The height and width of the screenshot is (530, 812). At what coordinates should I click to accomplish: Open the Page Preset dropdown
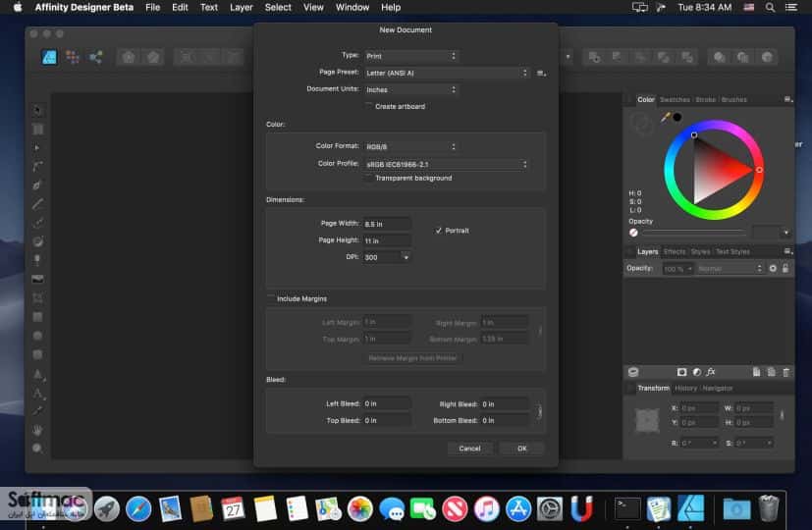click(x=447, y=73)
